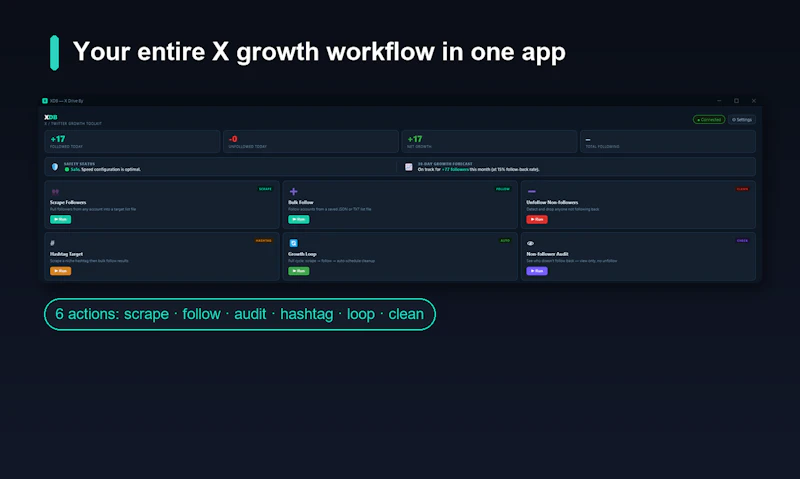Run the Hashtag Target action
The height and width of the screenshot is (479, 800).
61,271
